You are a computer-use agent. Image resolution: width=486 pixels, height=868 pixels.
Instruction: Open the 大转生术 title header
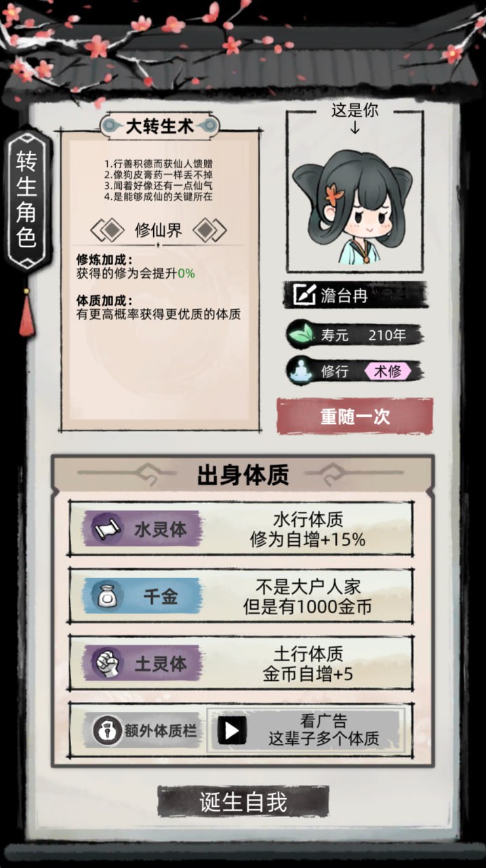coord(160,125)
